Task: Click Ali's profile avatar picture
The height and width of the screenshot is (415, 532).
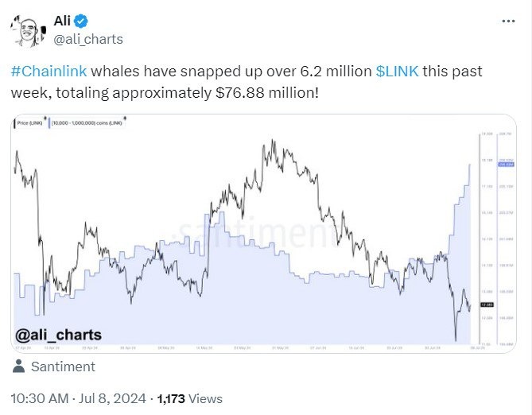Action: (27, 30)
